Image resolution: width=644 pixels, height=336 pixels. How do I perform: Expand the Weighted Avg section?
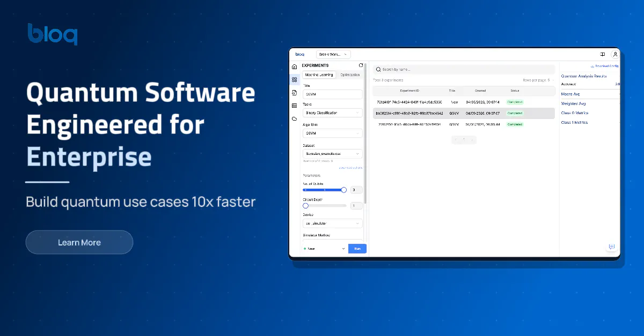coord(589,103)
